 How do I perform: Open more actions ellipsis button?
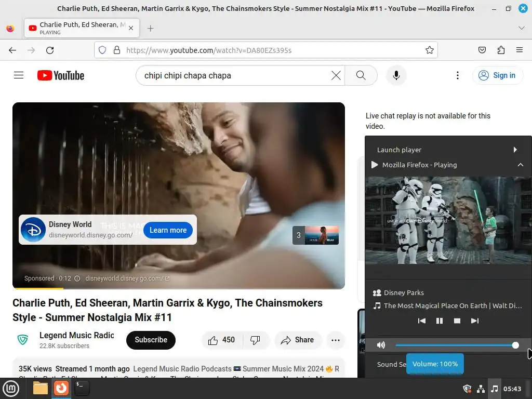point(336,340)
